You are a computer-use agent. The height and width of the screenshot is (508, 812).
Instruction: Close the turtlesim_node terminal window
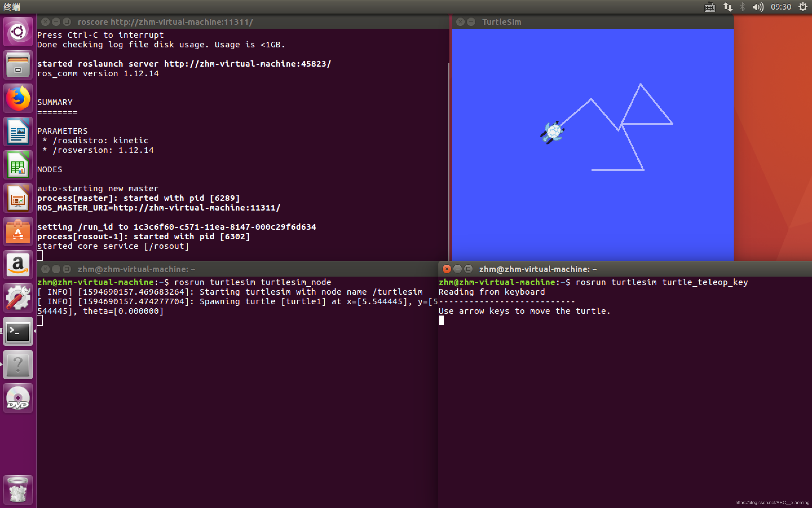point(45,269)
